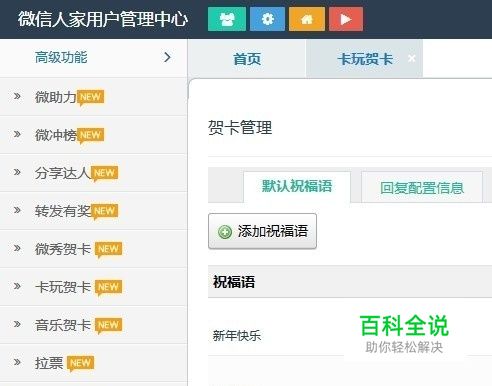Viewport: 492px width, 386px height.
Task: Click the NEW badge next to 分享达人
Action: (x=104, y=174)
